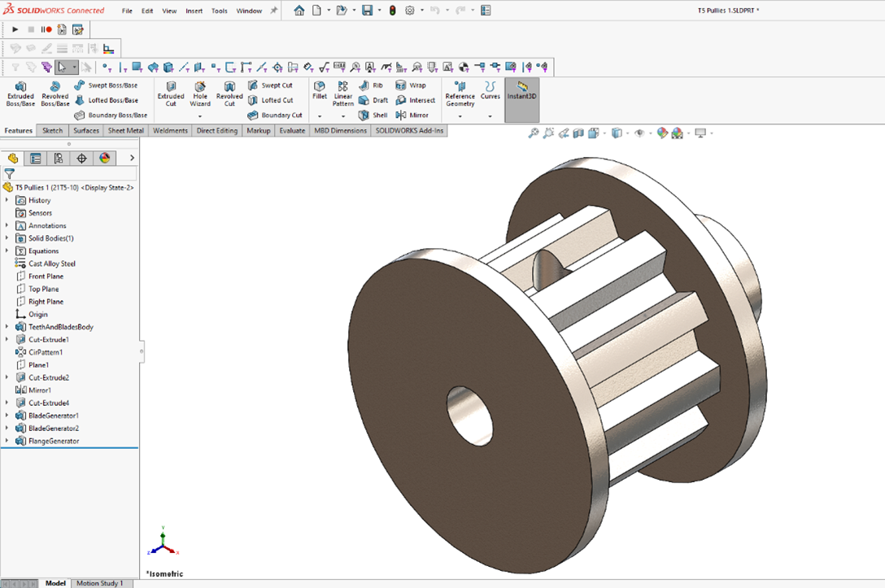Open the Motion Study 1 tab
885x588 pixels.
point(99,583)
